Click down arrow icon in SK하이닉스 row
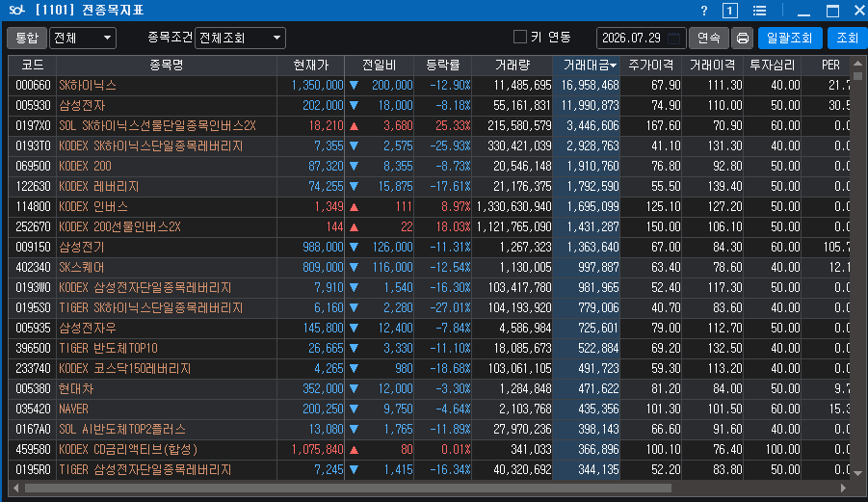The image size is (868, 502). [354, 86]
